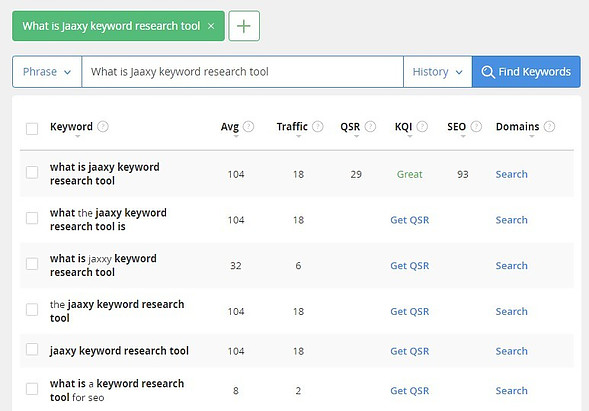Click Traffic value 6 in the jaxxy row
The width and height of the screenshot is (589, 411).
298,266
